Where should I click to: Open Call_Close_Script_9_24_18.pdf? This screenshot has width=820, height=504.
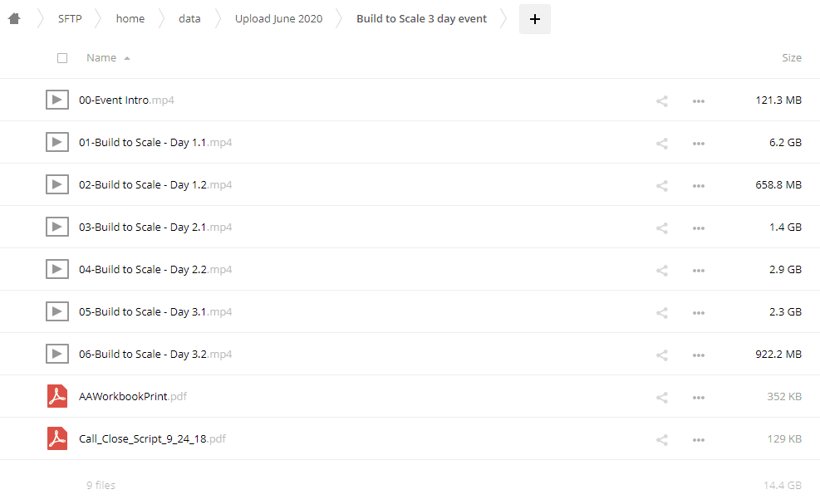(152, 438)
